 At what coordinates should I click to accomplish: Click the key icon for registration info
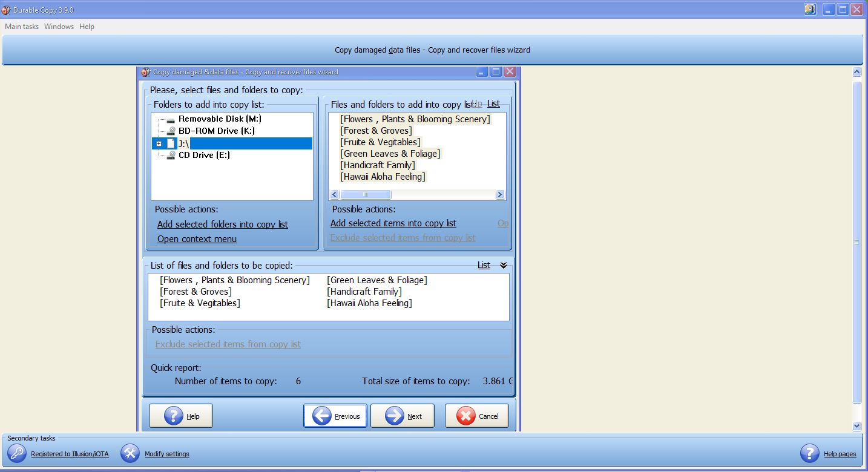(x=17, y=453)
